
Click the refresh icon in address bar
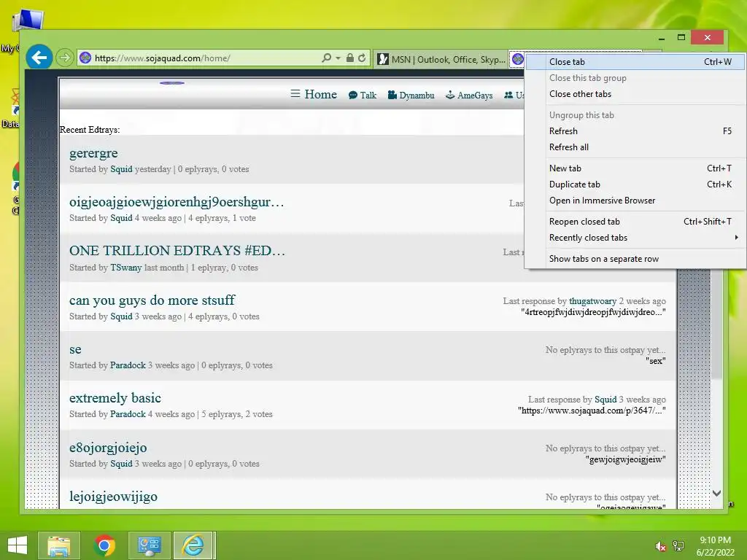362,58
